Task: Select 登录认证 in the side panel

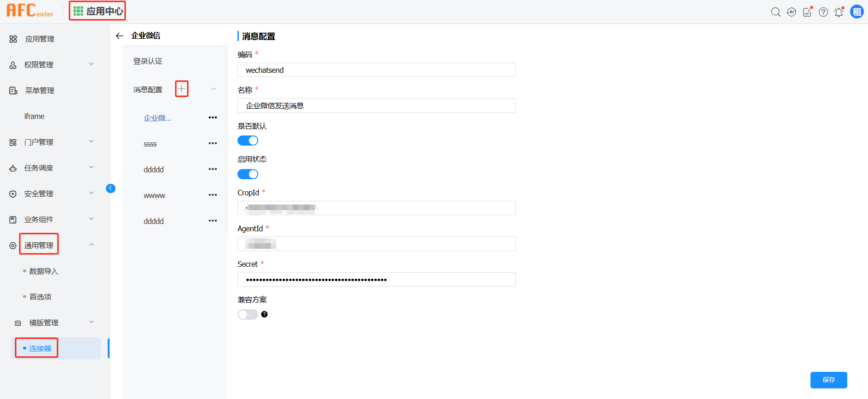Action: 148,61
